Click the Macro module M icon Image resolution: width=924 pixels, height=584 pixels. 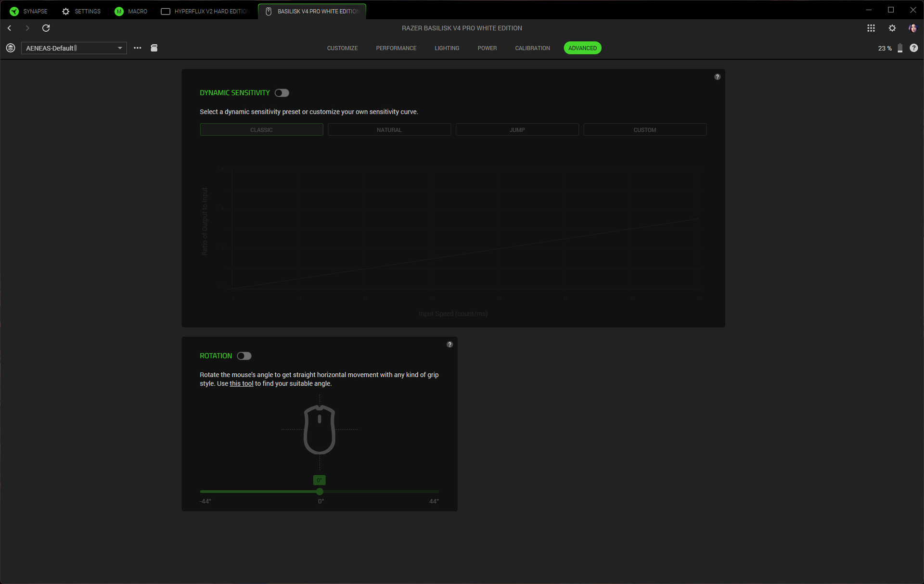click(x=119, y=11)
